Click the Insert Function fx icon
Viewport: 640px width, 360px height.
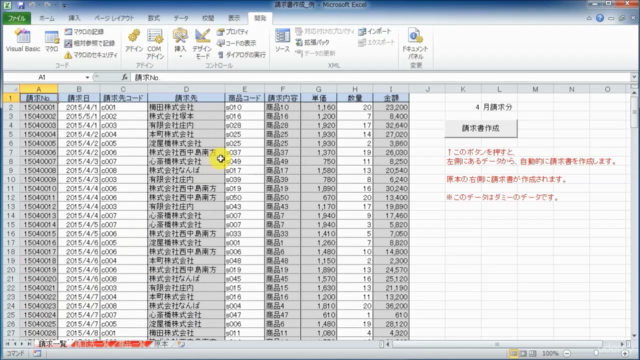tap(124, 77)
